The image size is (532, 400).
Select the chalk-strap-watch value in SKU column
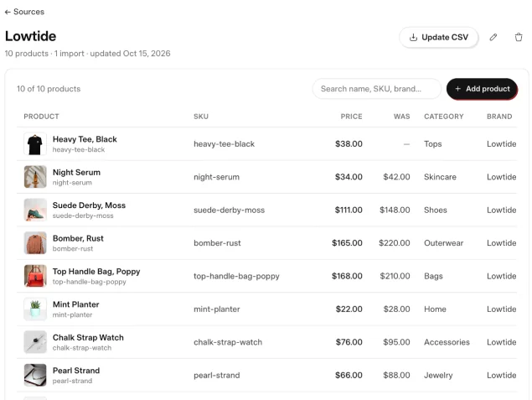228,342
